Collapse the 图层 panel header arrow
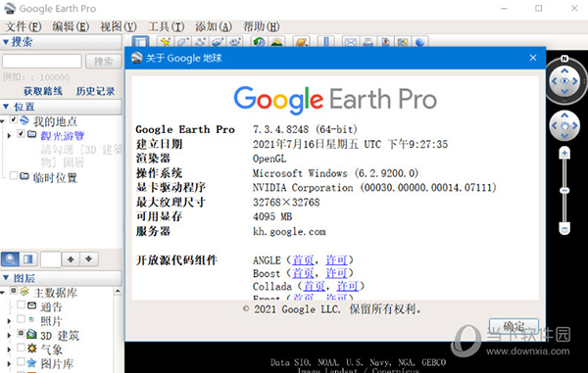 coord(5,278)
